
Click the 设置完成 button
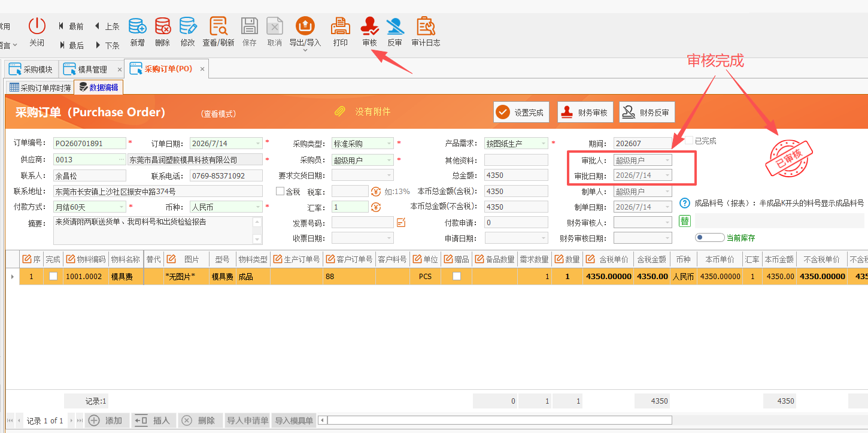521,112
